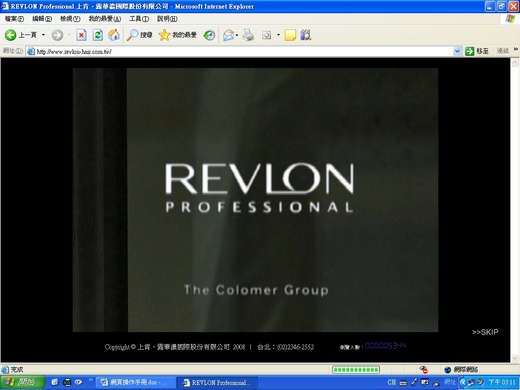Click the >>SKIP link on intro
This screenshot has width=520, height=390.
pyautogui.click(x=485, y=332)
